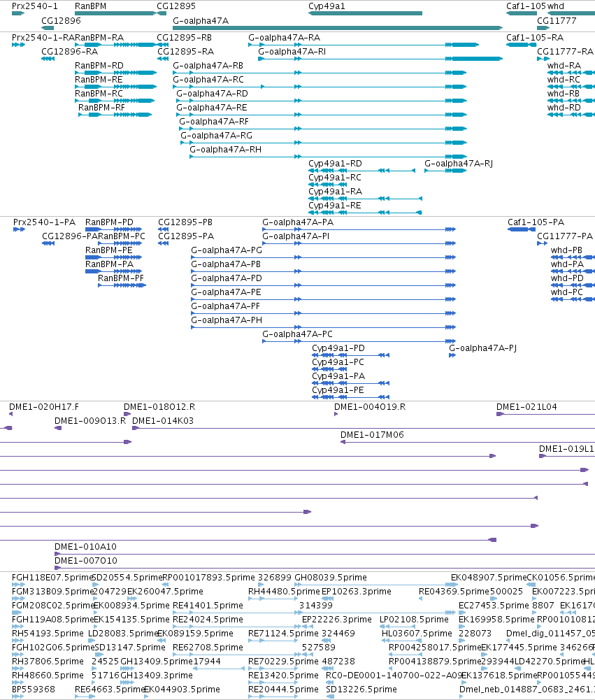Click transcript label G-oalpha47A-RD
595x700 pixels.
tap(212, 94)
